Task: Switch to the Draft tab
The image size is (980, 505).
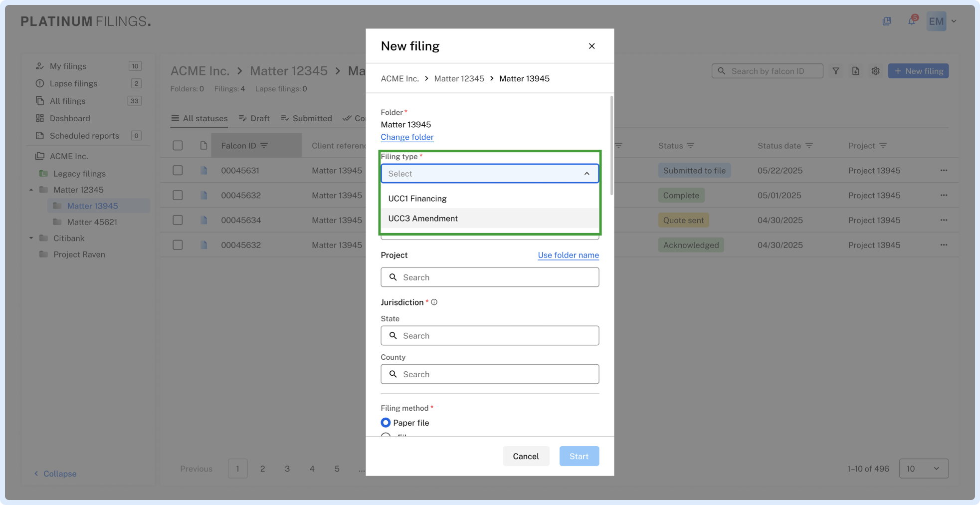Action: coord(254,118)
